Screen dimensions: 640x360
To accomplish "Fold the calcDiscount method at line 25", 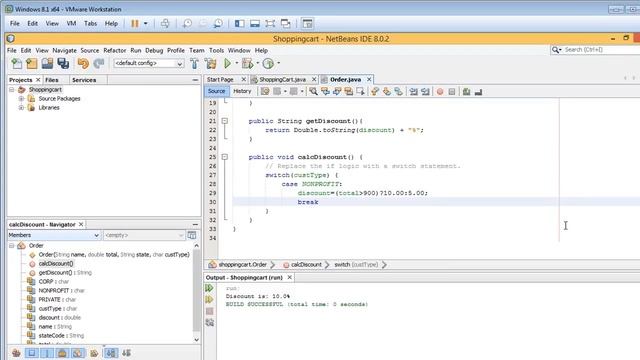I will (x=224, y=157).
